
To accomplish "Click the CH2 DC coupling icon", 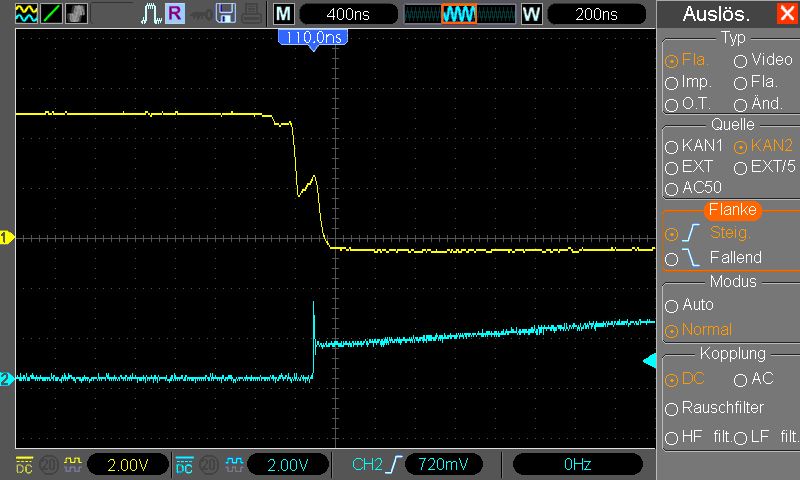I will pyautogui.click(x=184, y=465).
